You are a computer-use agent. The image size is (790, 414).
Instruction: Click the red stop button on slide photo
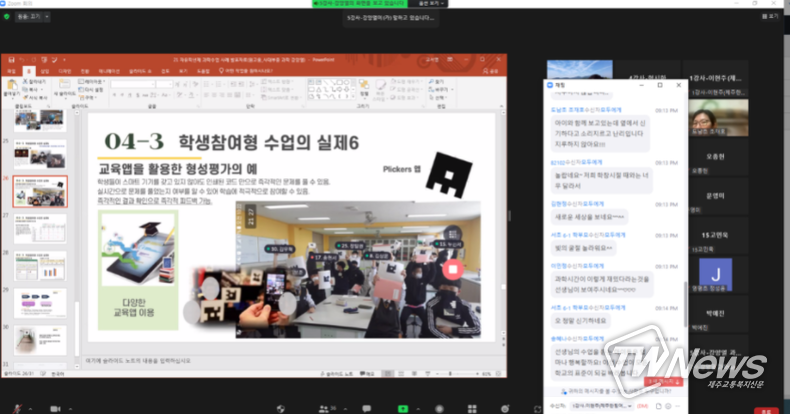point(452,268)
